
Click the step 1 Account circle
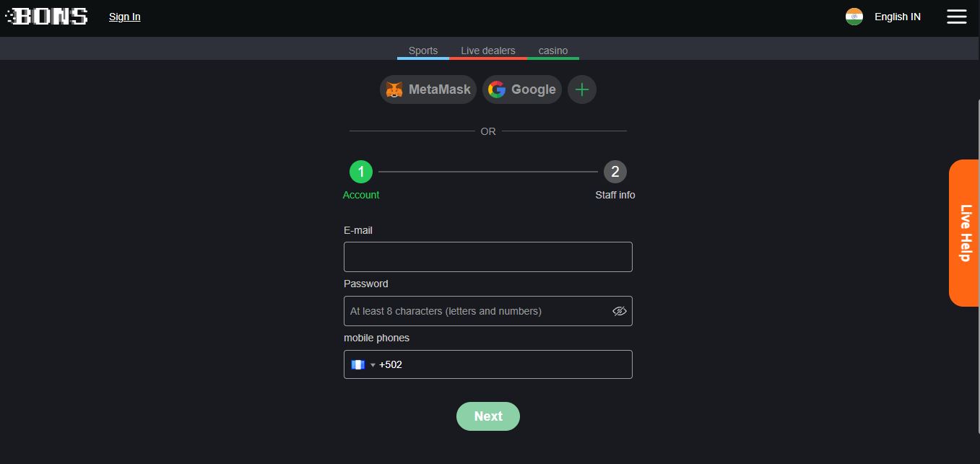(x=361, y=172)
